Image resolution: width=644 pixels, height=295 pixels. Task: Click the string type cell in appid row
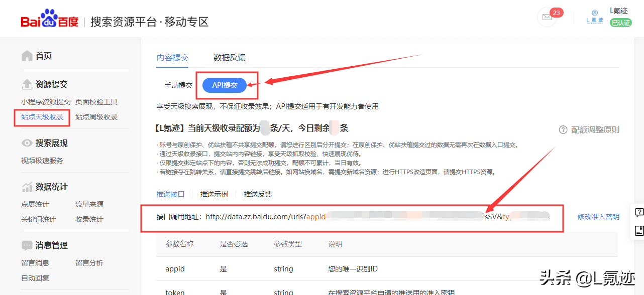(x=283, y=269)
